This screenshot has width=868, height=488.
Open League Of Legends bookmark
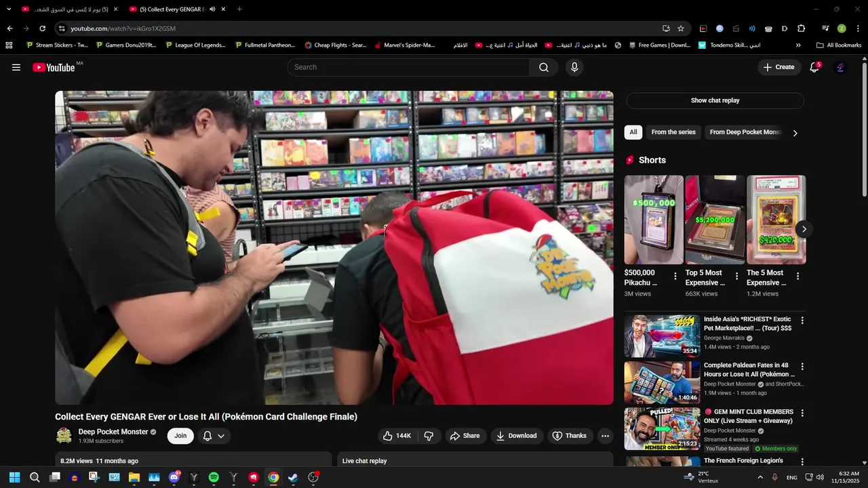tap(195, 45)
